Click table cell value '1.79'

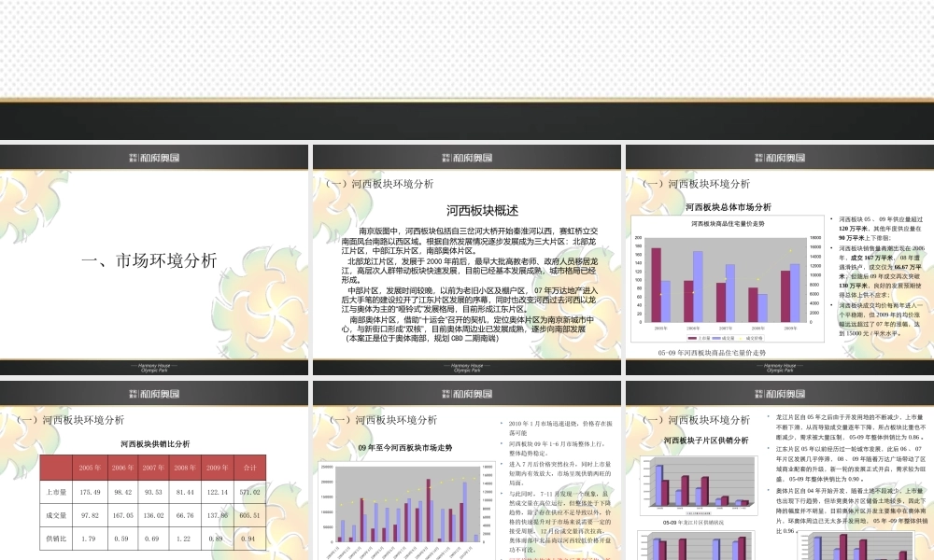90,539
